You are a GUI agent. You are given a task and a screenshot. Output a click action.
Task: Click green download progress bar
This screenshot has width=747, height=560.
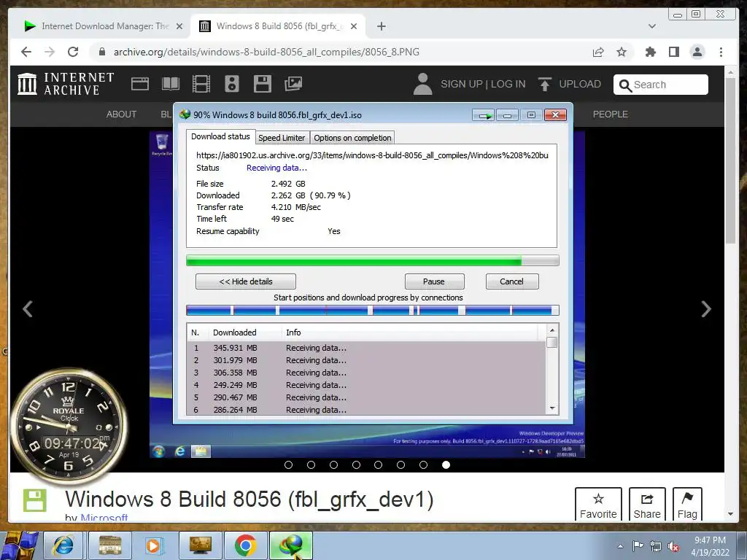point(373,260)
